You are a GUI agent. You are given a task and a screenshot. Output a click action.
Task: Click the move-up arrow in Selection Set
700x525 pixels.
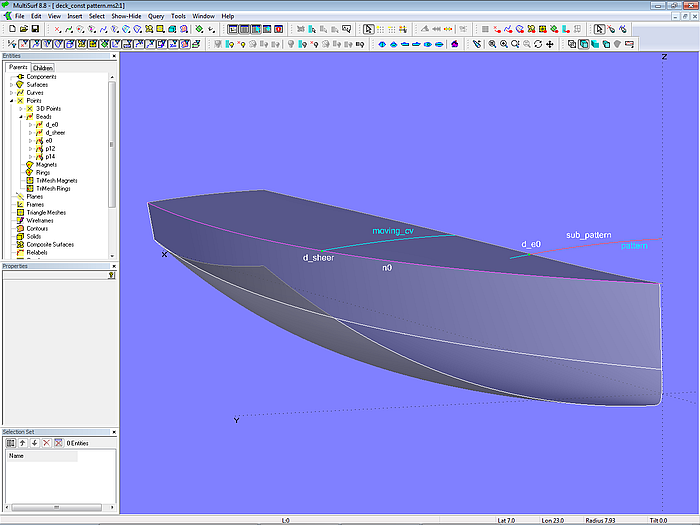click(22, 442)
